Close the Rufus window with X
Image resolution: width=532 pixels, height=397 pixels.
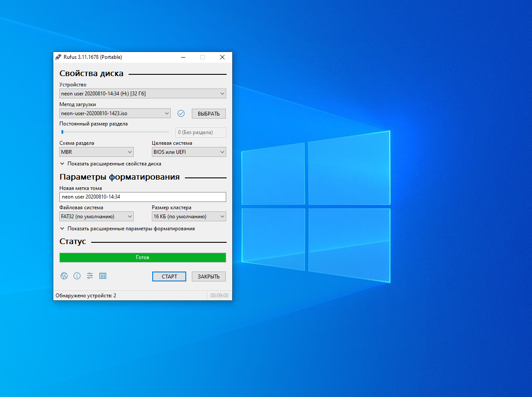pyautogui.click(x=222, y=57)
